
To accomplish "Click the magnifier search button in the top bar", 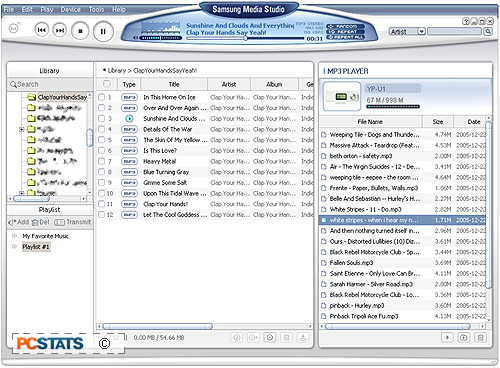I will (488, 32).
